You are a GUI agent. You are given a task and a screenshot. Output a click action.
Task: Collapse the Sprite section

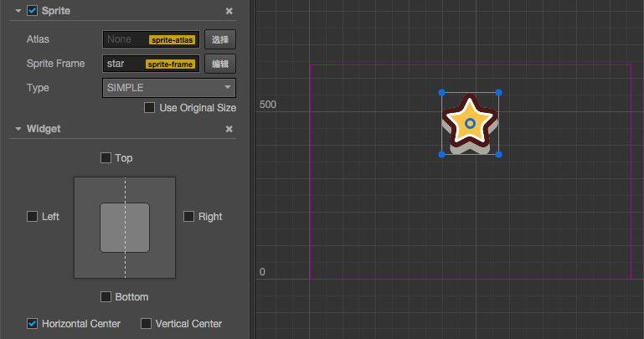pos(18,11)
